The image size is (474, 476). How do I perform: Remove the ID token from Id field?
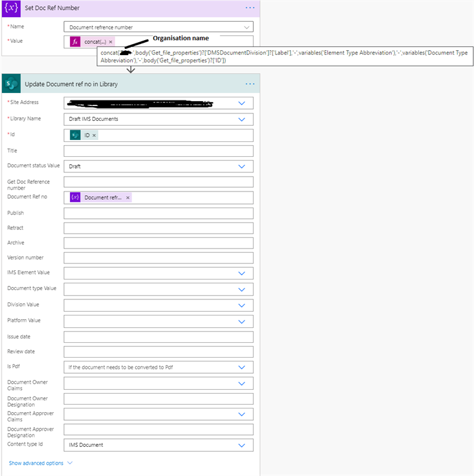(x=94, y=135)
